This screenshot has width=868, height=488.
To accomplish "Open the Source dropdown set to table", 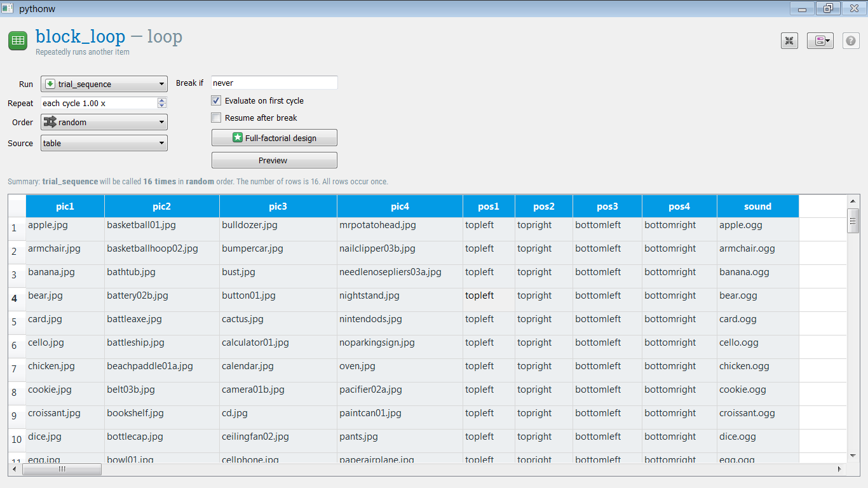I will [104, 143].
